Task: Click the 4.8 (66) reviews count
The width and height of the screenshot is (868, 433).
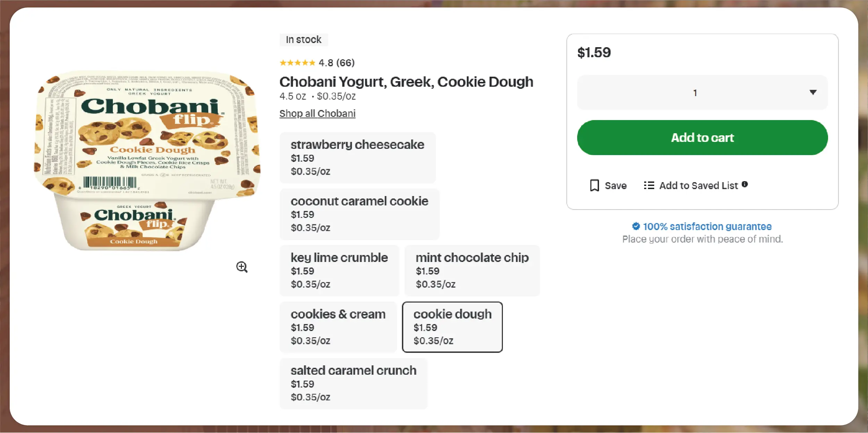Action: [337, 63]
